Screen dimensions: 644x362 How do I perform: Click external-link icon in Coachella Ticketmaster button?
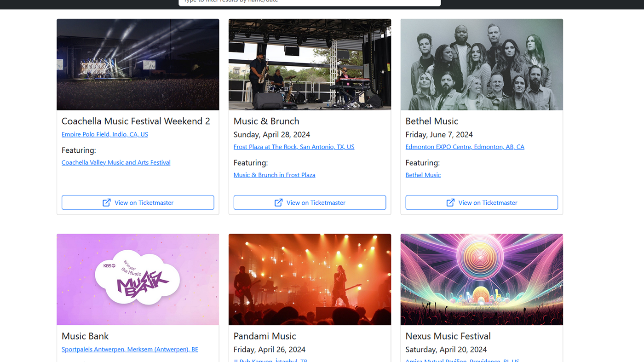pyautogui.click(x=107, y=202)
